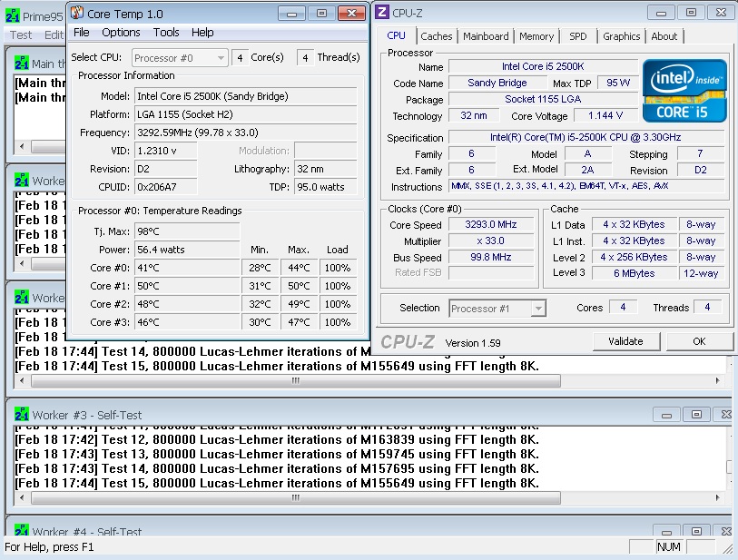Click the OK button in CPU-Z
Viewport: 738px width, 560px height.
(x=699, y=341)
